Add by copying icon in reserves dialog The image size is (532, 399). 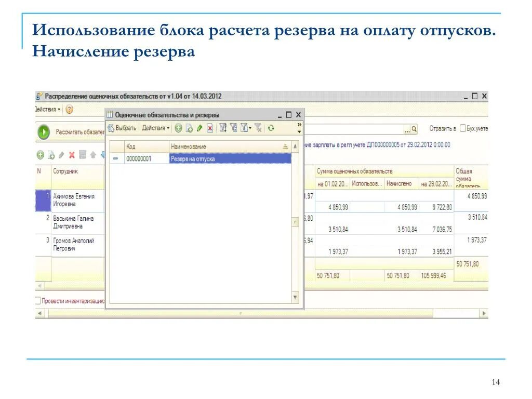coord(189,128)
